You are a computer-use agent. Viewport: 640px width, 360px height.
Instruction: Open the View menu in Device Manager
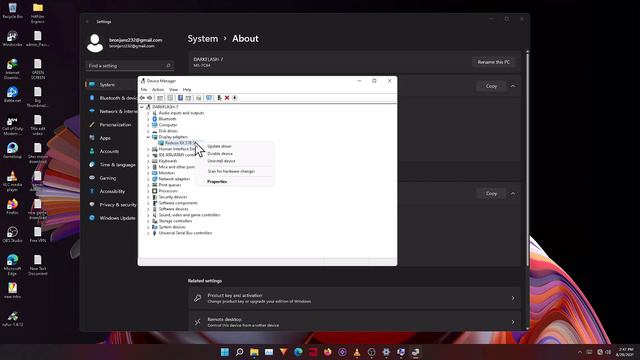[173, 89]
